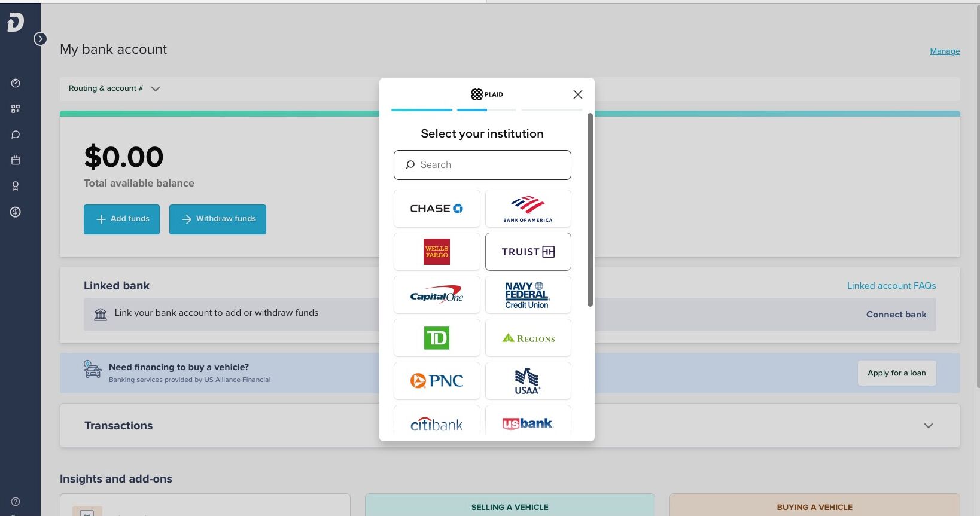Viewport: 980px width, 516px height.
Task: Open the calendar sidebar icon
Action: [x=16, y=160]
